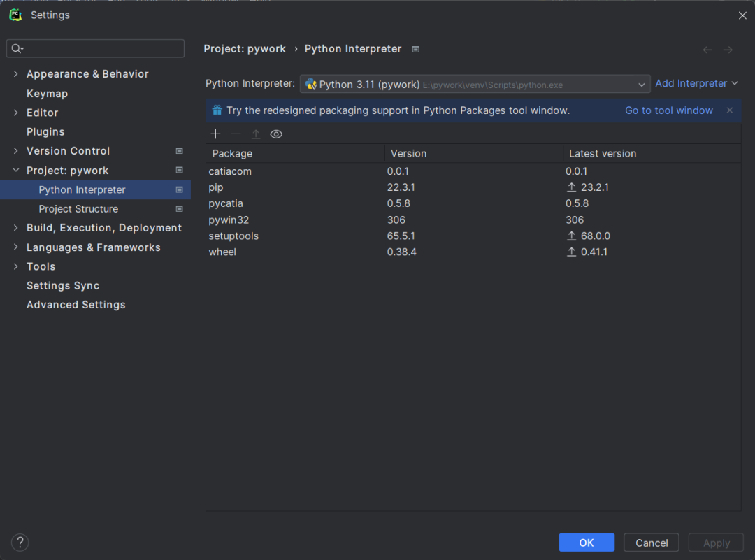Click the Uninstall package minus icon

tap(236, 134)
